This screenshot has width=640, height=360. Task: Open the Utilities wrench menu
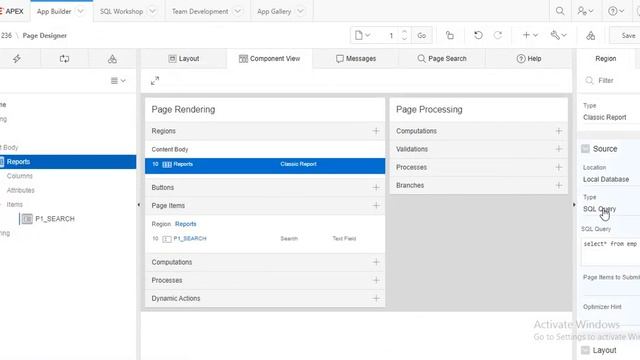click(x=558, y=36)
